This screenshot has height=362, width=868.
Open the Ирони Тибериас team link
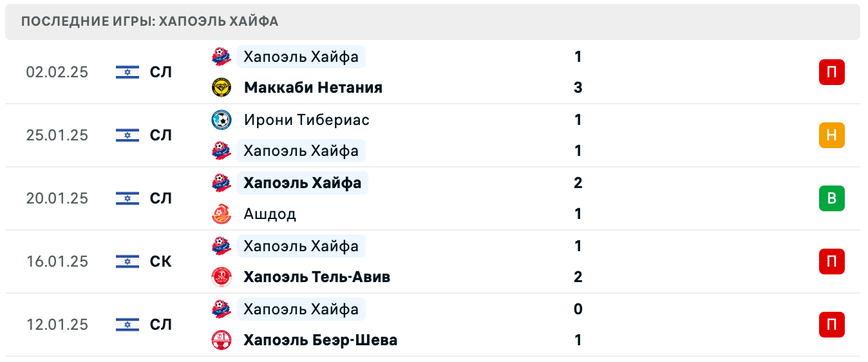[307, 120]
